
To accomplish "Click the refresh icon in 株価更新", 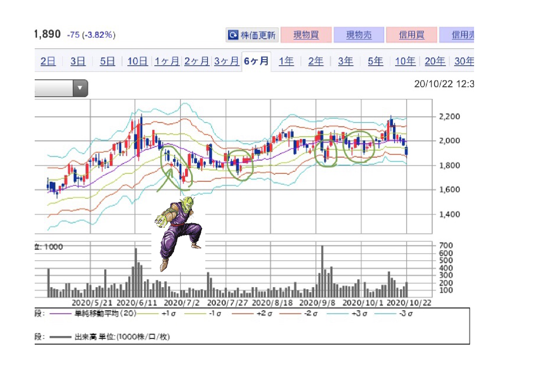I will pyautogui.click(x=233, y=35).
